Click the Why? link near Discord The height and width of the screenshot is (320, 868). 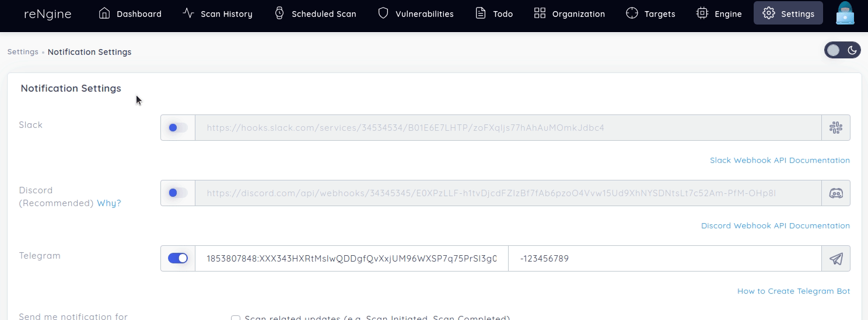pos(109,203)
